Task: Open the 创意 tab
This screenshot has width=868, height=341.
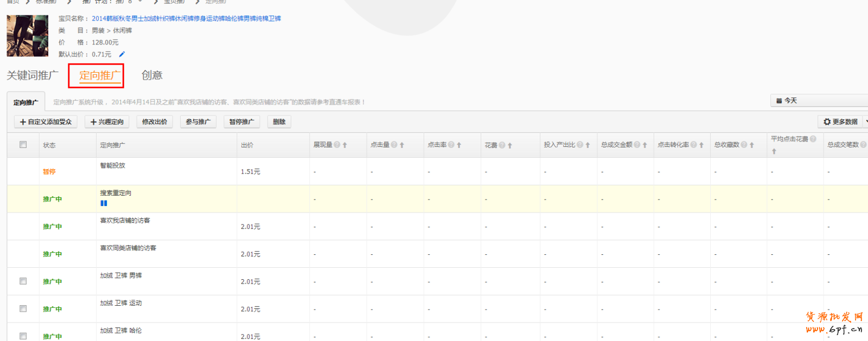Action: [x=152, y=75]
